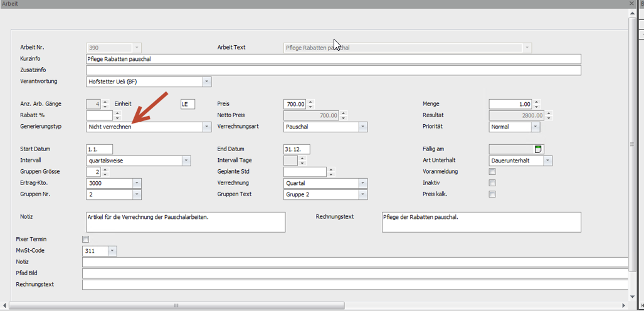Click the vertical scrollbar up arrow
The height and width of the screenshot is (311, 644).
[x=632, y=14]
